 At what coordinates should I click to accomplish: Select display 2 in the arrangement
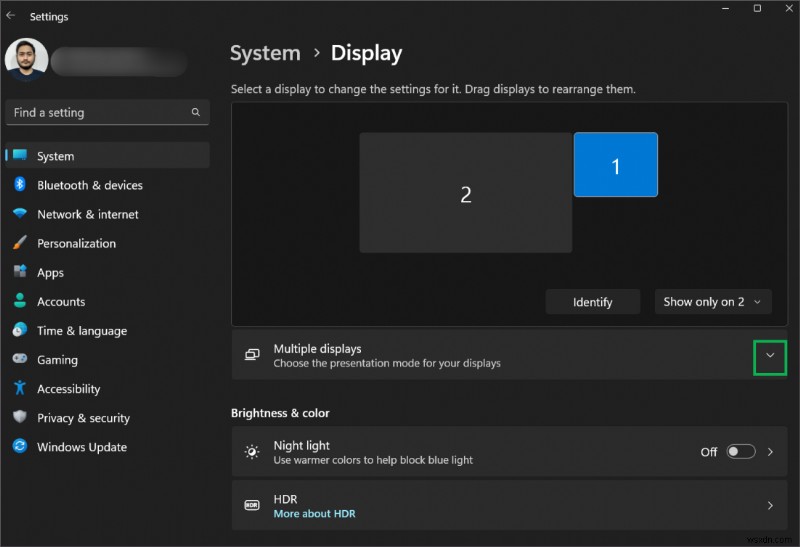click(466, 192)
